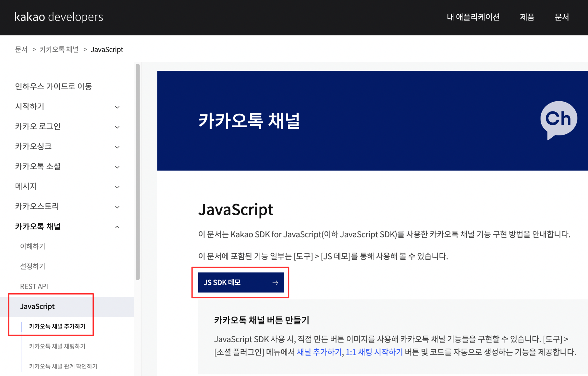Screen dimensions: 588x376
Task: Open 인하우스 가이드로 이동 in sidebar
Action: coord(53,86)
